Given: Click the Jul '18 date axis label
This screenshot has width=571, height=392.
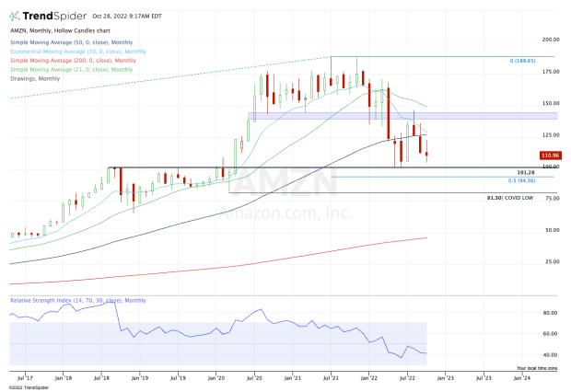Looking at the screenshot, I should (101, 378).
